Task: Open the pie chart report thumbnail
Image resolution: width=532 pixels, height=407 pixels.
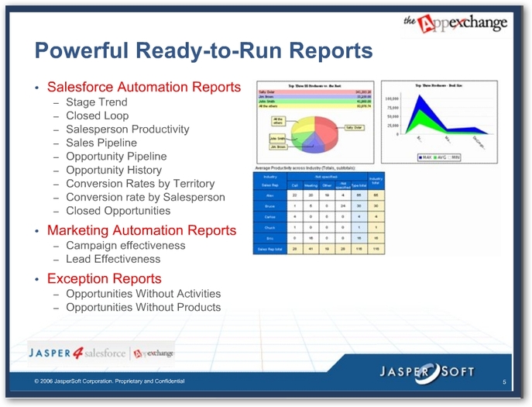Action: (315, 122)
